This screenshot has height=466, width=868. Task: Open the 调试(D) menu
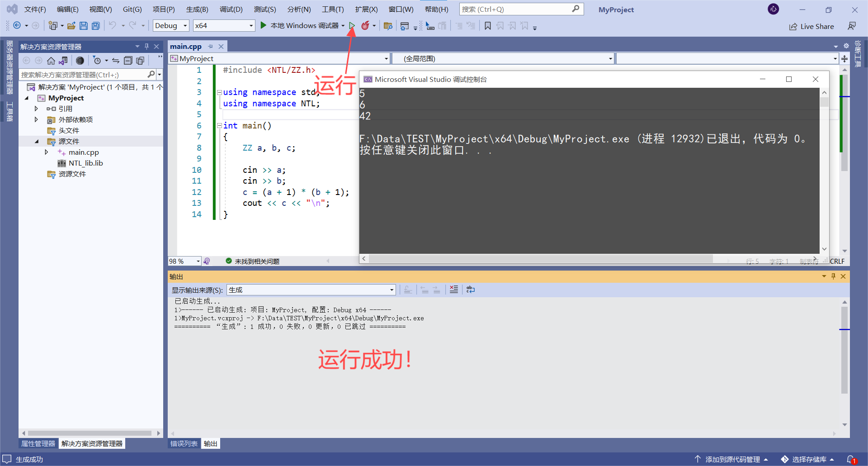[x=231, y=9]
